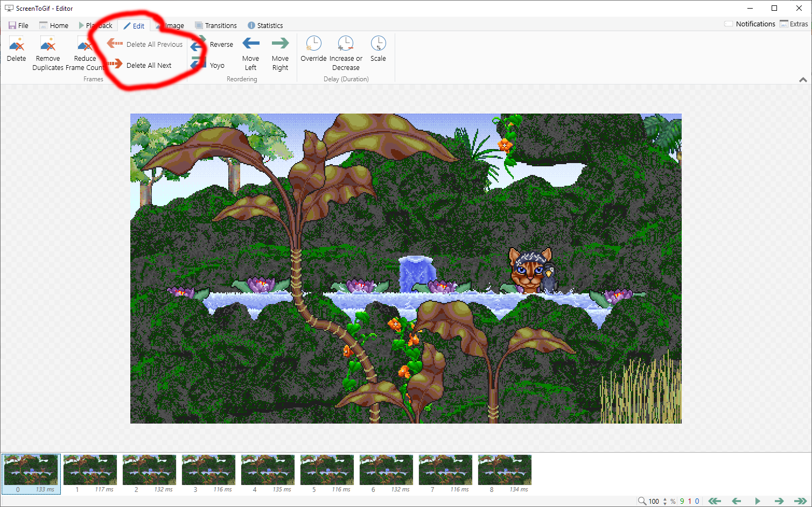Viewport: 812px width, 507px height.
Task: Click the blue current frame index 0
Action: point(697,501)
